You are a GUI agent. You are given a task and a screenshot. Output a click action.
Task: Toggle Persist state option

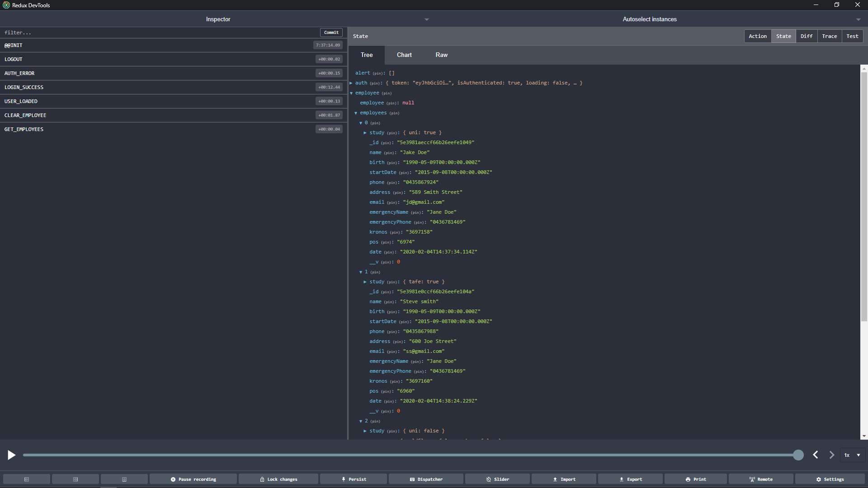pyautogui.click(x=354, y=479)
